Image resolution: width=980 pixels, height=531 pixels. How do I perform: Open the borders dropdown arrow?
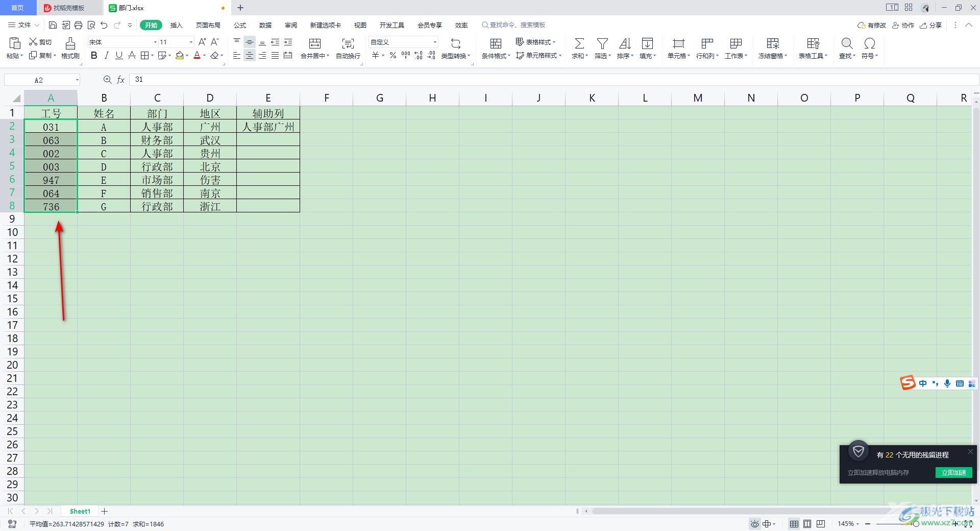152,56
